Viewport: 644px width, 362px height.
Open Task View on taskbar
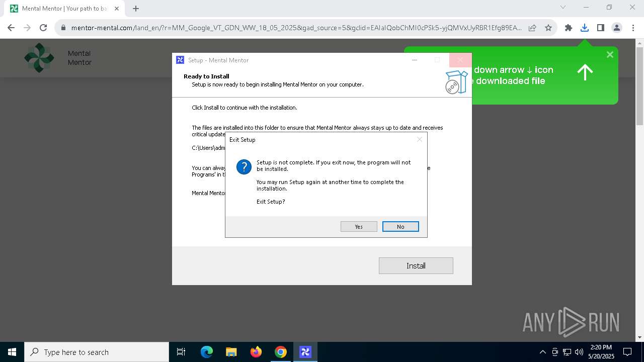(x=181, y=352)
